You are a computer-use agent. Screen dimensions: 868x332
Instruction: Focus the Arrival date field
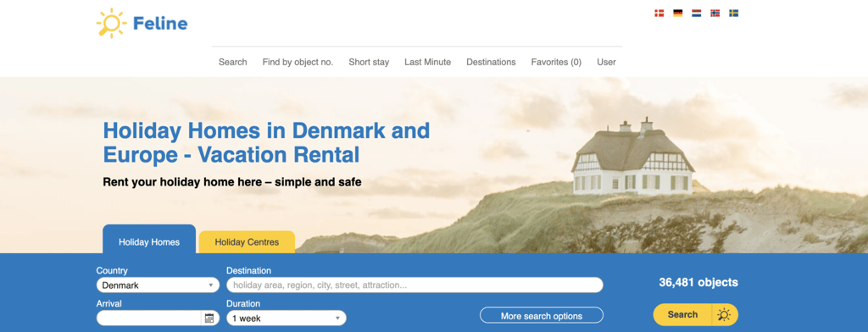(x=148, y=318)
